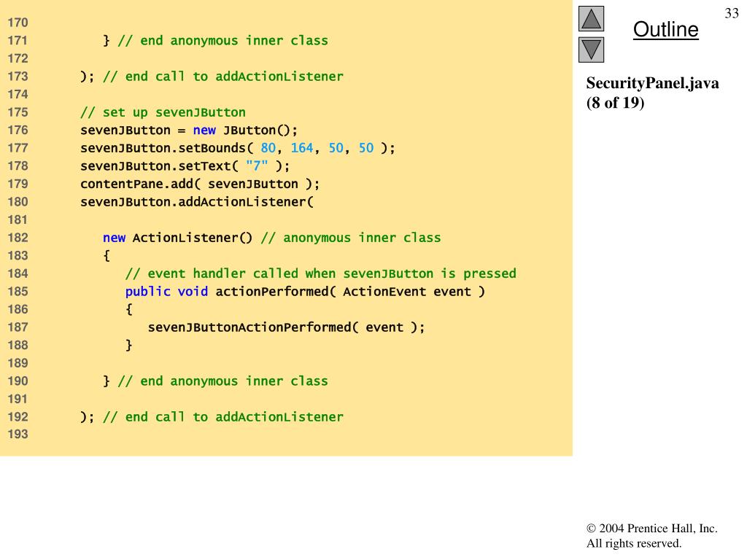Click line number 193

18,434
